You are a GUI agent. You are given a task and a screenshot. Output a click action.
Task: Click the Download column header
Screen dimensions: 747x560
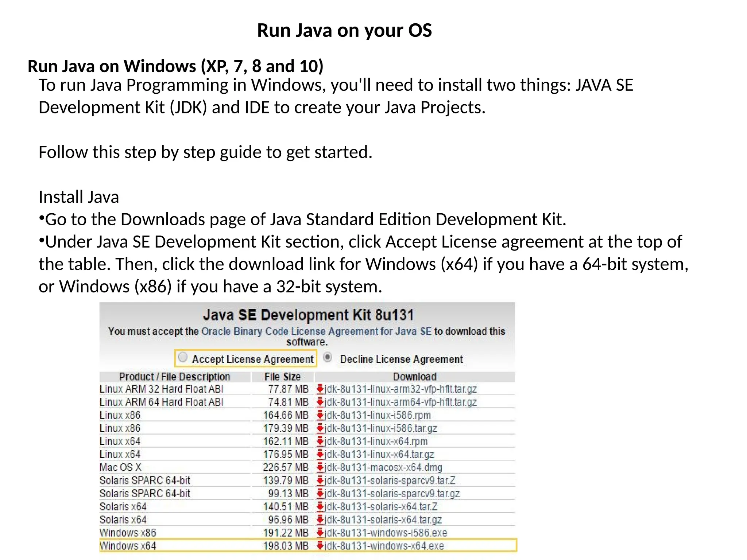pos(415,377)
